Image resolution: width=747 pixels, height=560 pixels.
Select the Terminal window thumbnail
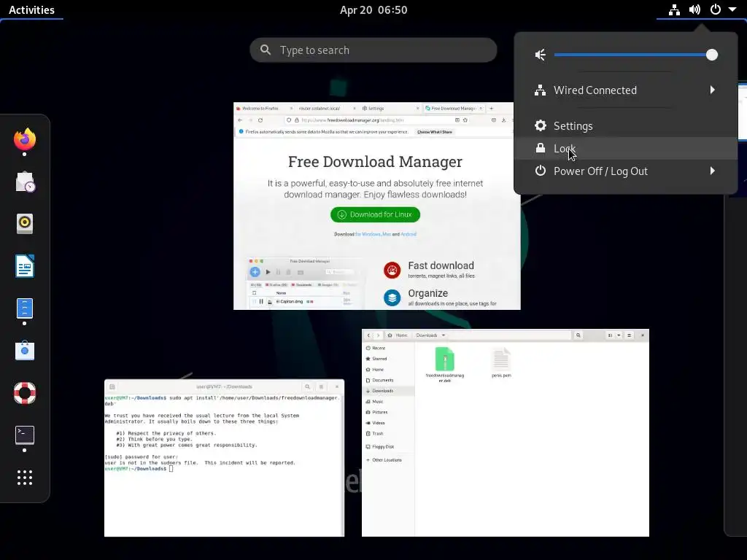[x=224, y=458]
